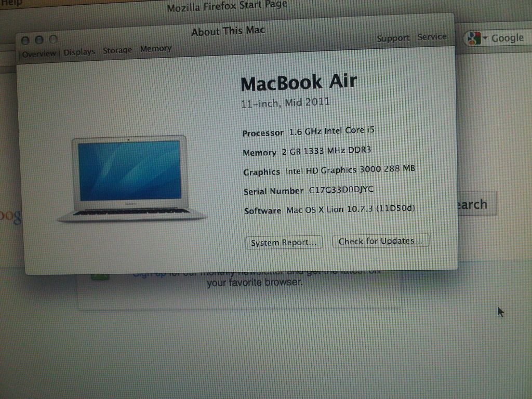This screenshot has width=532, height=399.
Task: Click the zoom button of About This Mac
Action: click(54, 39)
